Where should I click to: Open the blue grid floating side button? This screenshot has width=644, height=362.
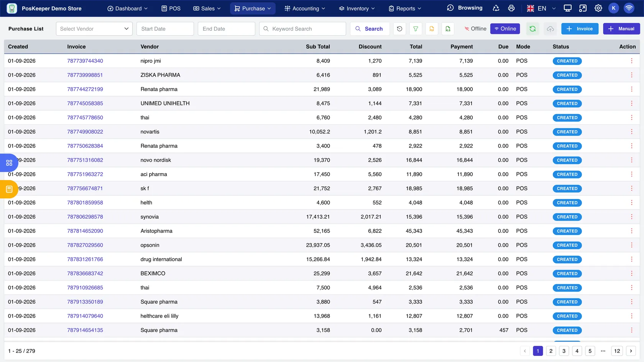click(x=9, y=163)
